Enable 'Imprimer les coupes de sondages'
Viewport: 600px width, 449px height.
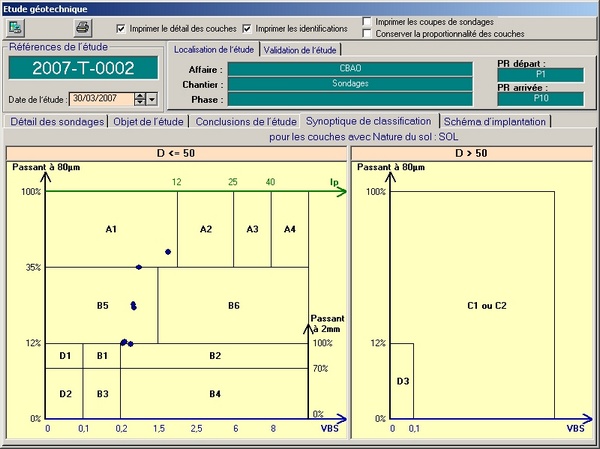[368, 21]
